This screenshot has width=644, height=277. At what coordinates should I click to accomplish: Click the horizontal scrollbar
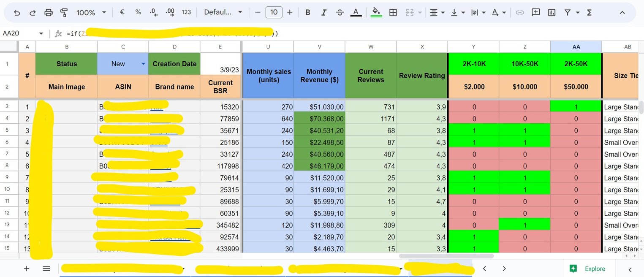446,256
